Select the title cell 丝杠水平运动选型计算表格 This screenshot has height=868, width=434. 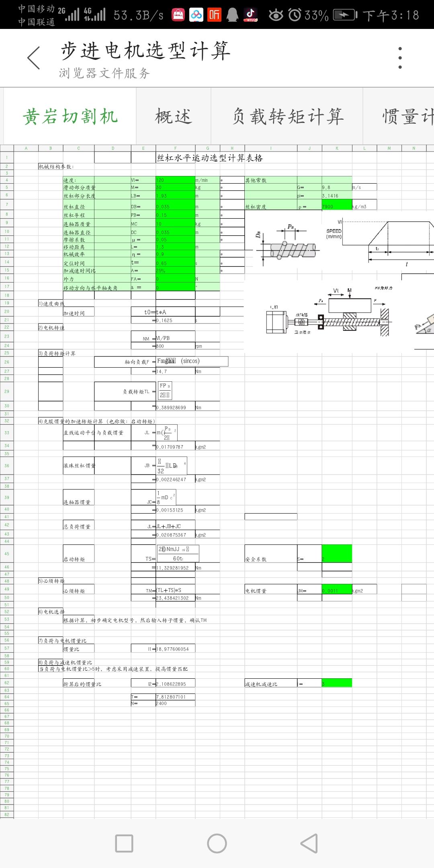point(210,158)
